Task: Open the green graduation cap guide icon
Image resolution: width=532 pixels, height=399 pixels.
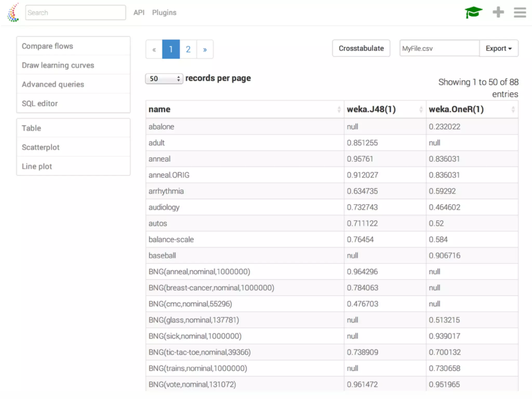Action: pyautogui.click(x=473, y=12)
